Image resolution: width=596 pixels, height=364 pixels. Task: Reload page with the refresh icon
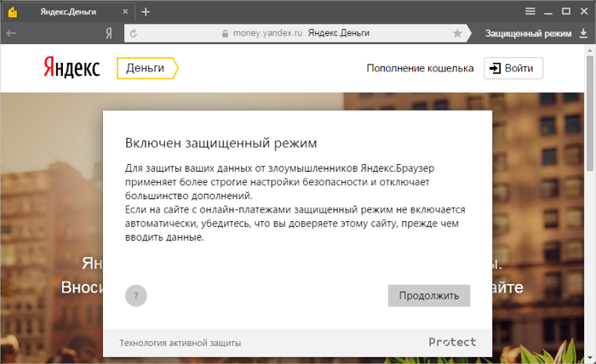(x=134, y=33)
